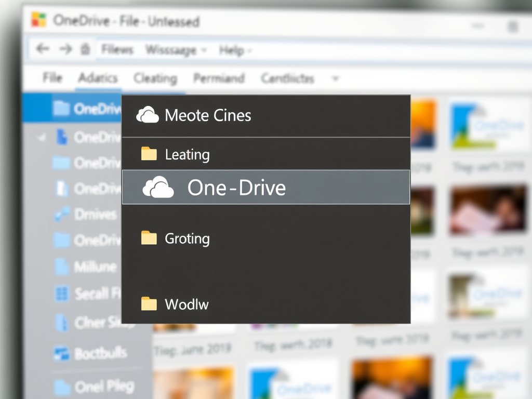Switch to the Permiand ribbon tab

(x=219, y=78)
